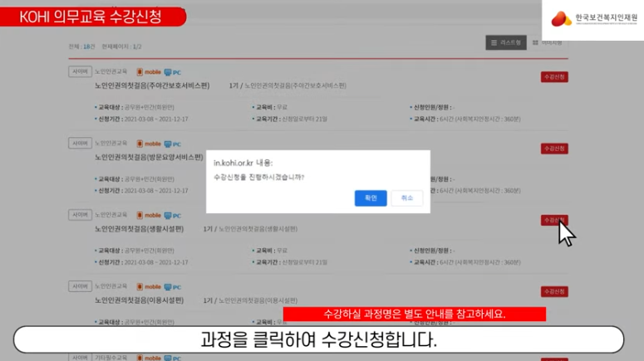Screen dimensions: 644x361
Task: Click 교육비 : 무료 in the 생활시설편 row
Action: coord(270,251)
